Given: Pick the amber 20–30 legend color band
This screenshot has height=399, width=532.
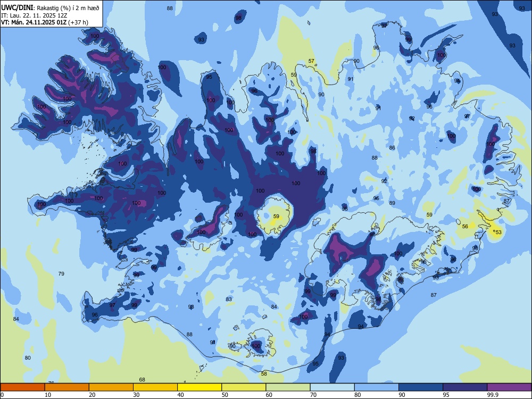Looking at the screenshot, I should click(x=111, y=387).
